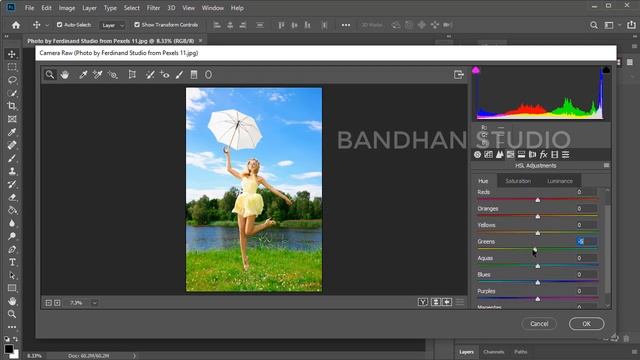
Task: Open the Basic panel icon
Action: 477,154
